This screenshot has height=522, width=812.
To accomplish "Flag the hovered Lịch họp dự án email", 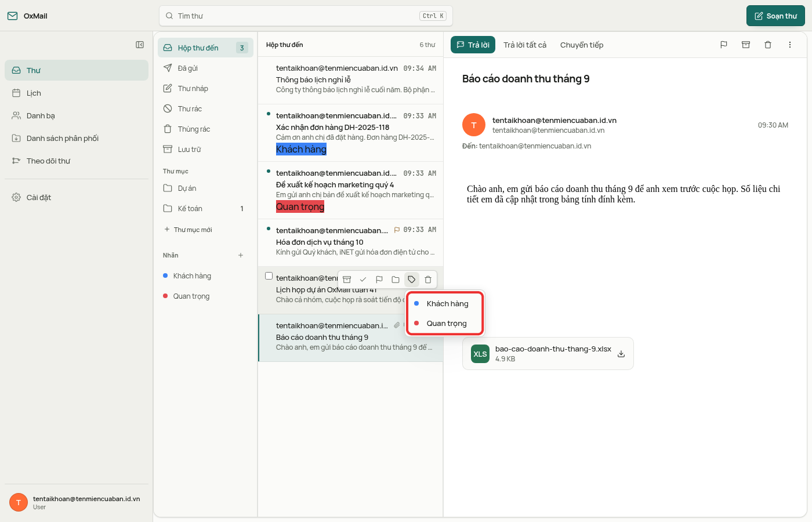I will coord(379,280).
